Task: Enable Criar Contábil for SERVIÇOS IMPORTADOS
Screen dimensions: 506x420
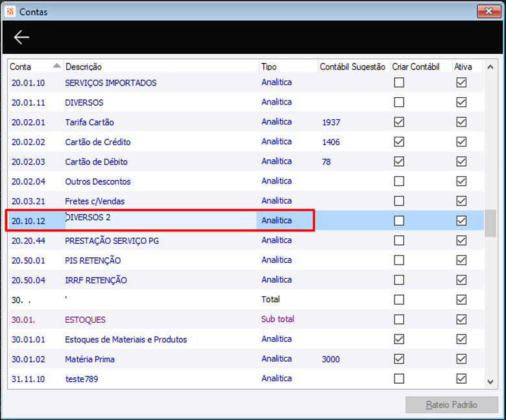Action: [x=399, y=82]
